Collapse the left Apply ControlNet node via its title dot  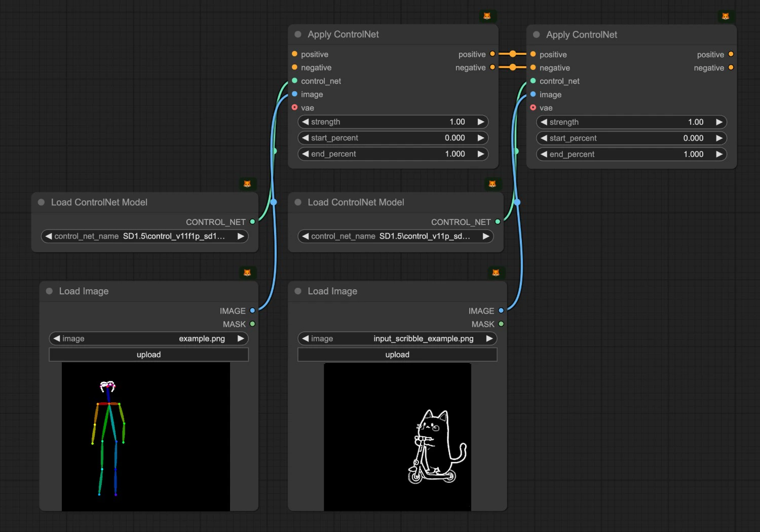pos(298,34)
